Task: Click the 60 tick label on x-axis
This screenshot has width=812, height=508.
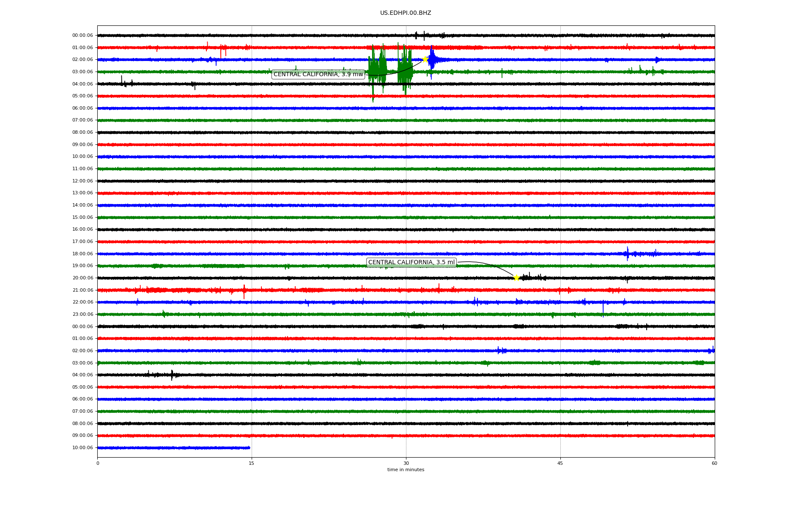Action: point(714,463)
